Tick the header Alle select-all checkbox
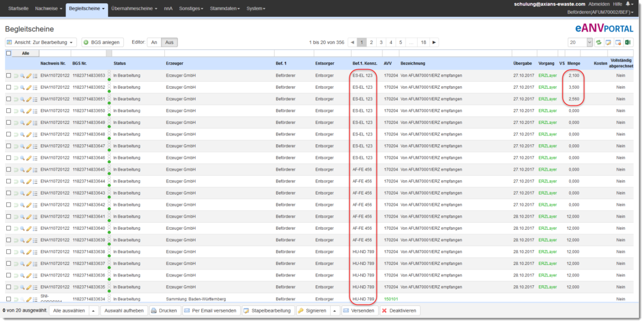Viewport: 644px width, 323px height. (x=9, y=53)
